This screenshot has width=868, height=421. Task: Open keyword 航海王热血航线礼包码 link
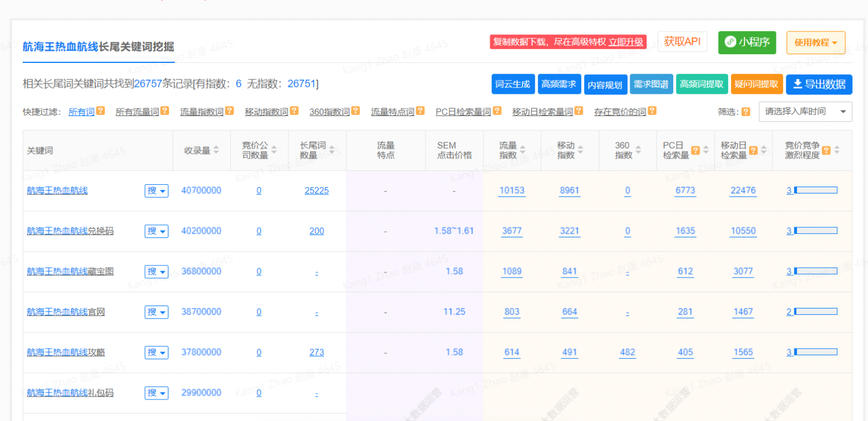click(x=70, y=393)
